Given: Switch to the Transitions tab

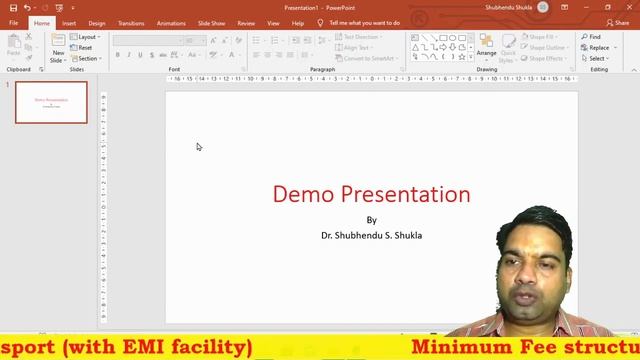Looking at the screenshot, I should pyautogui.click(x=131, y=23).
